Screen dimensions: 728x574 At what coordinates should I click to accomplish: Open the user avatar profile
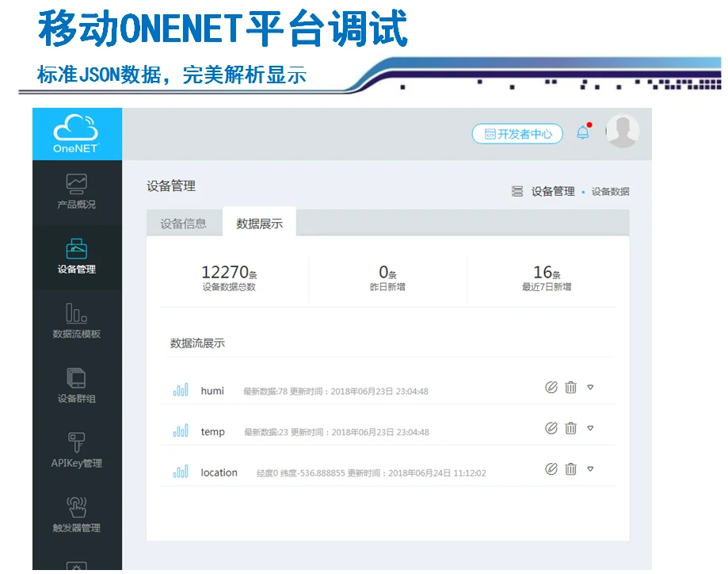click(623, 132)
